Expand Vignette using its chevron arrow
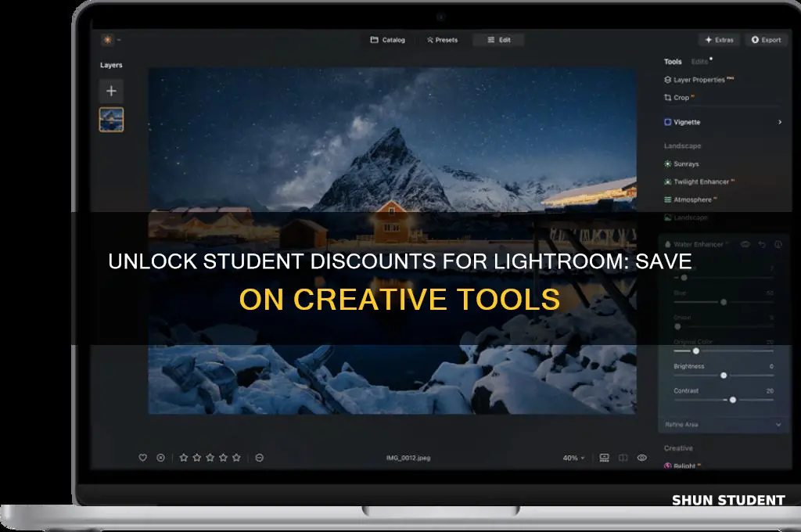This screenshot has width=801, height=532. (x=780, y=122)
